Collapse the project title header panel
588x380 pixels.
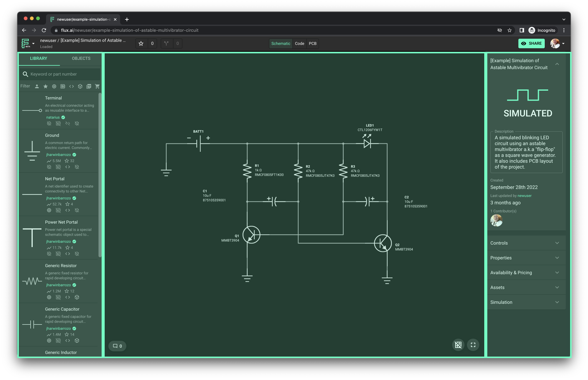[557, 64]
